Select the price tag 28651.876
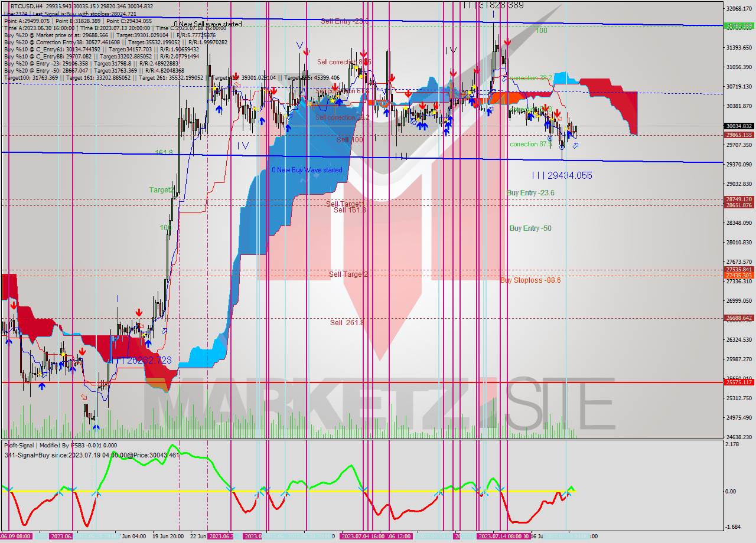The image size is (756, 543). tap(738, 205)
